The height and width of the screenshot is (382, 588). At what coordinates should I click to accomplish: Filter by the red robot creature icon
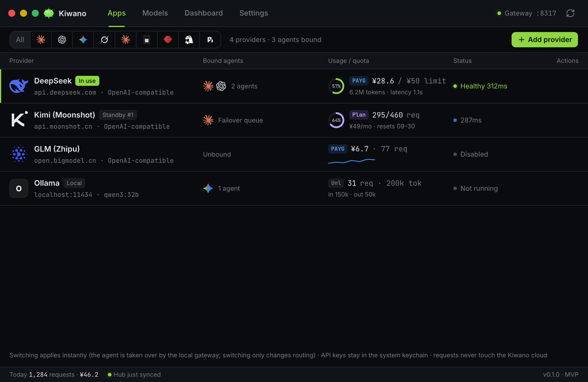point(168,40)
